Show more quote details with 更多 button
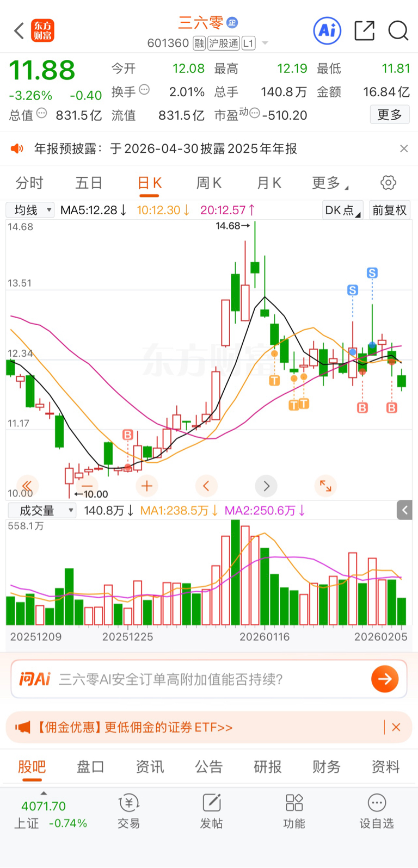Viewport: 418px width, 868px height. point(390,115)
